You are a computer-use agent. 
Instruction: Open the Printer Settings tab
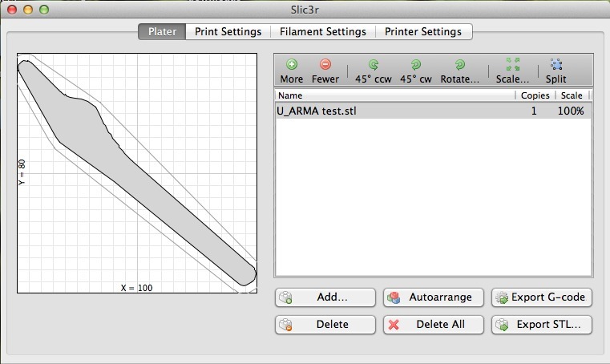[x=423, y=32]
